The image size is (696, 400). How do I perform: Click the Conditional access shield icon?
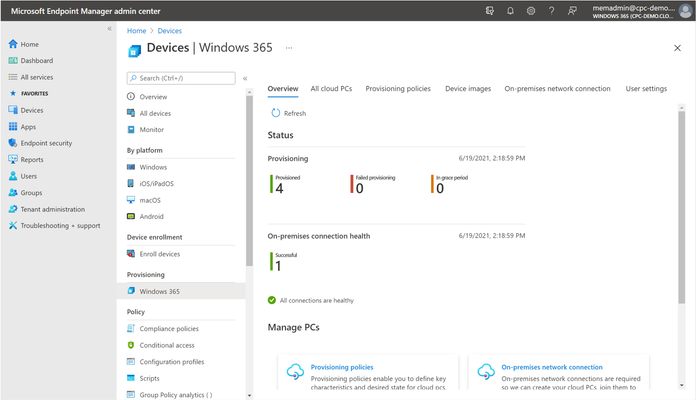tap(131, 345)
